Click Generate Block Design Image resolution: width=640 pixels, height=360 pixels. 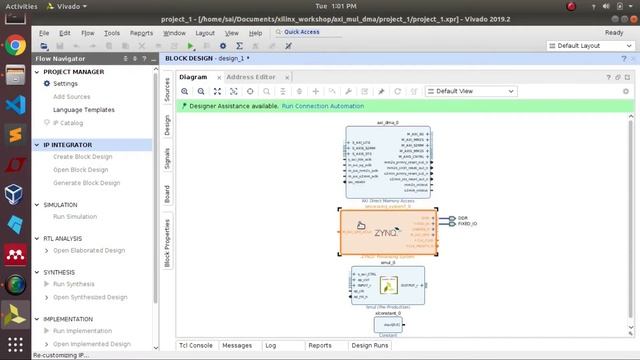pos(87,183)
